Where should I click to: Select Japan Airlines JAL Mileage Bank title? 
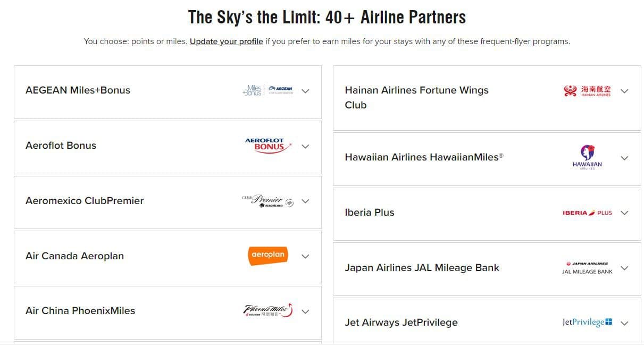click(x=422, y=268)
